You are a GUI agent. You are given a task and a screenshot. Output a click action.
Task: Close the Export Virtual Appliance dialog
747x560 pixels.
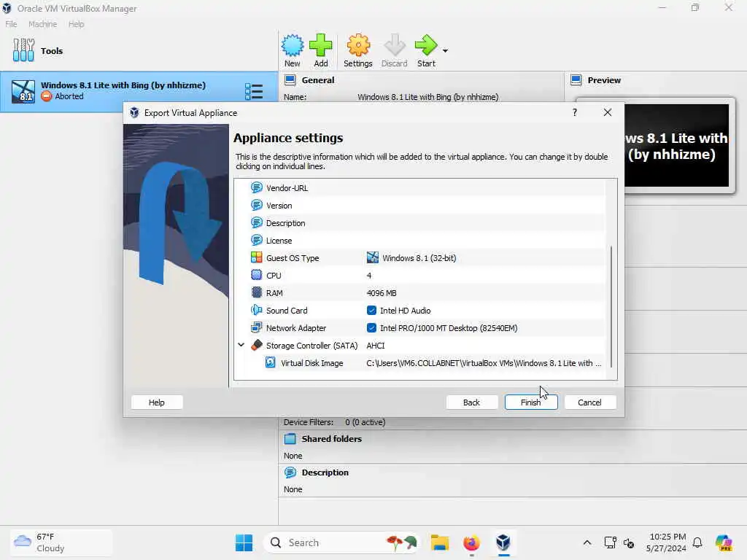point(608,112)
